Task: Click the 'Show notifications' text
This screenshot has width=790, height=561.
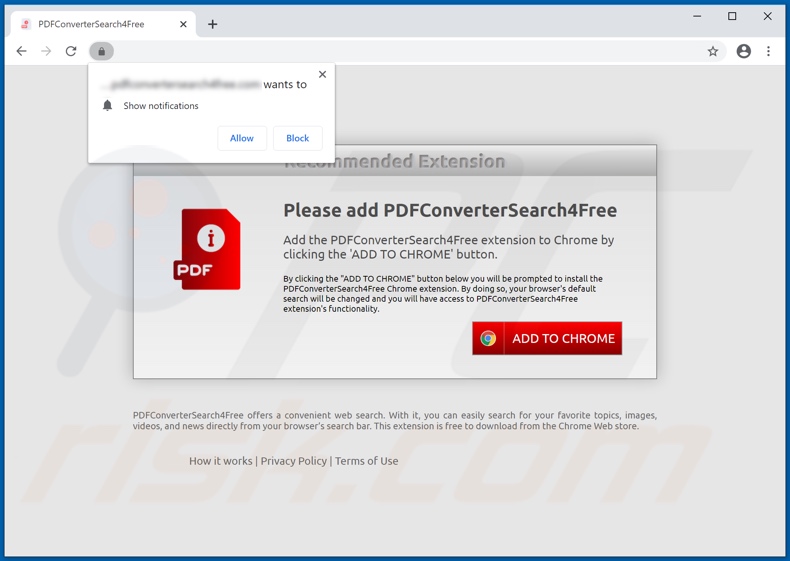Action: point(161,106)
